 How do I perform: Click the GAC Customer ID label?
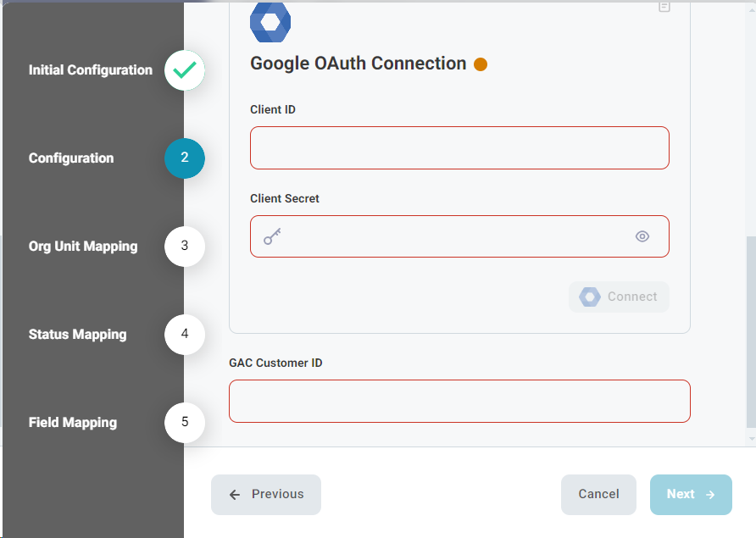coord(275,363)
